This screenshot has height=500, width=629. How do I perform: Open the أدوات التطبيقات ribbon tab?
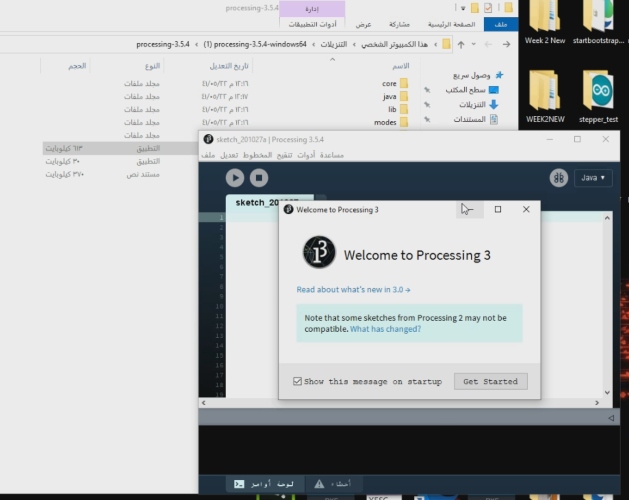[x=312, y=24]
